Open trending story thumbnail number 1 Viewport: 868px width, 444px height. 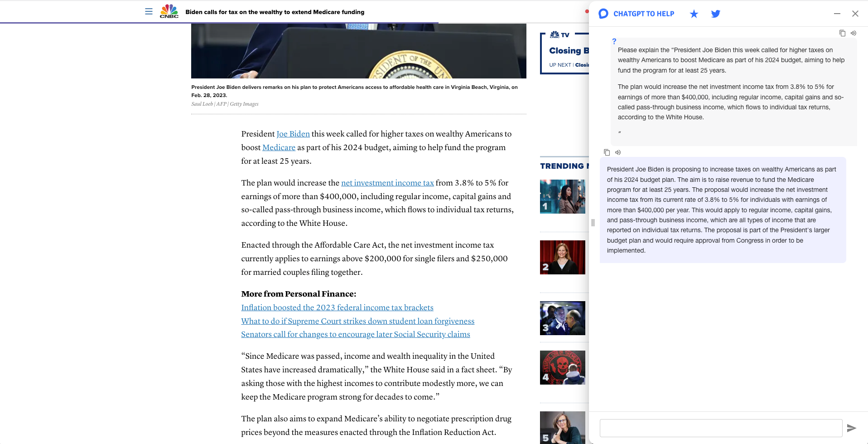click(x=563, y=196)
